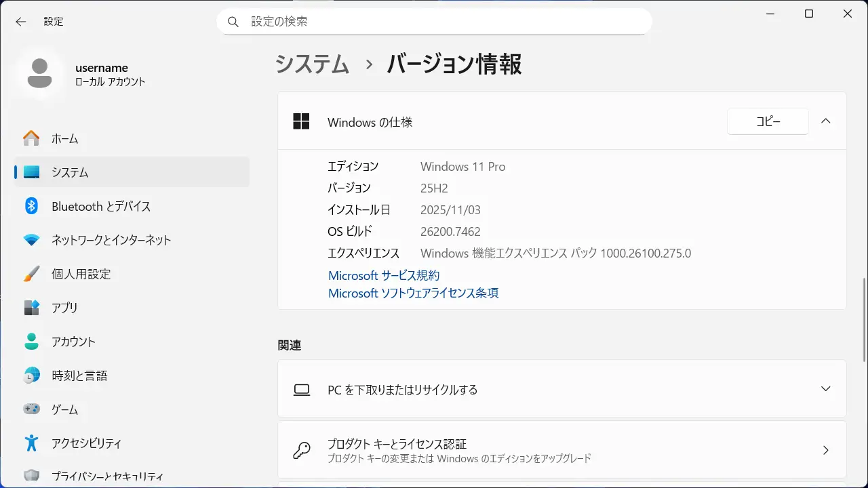Open the アプリ icon in sidebar
This screenshot has width=868, height=488.
pos(31,308)
